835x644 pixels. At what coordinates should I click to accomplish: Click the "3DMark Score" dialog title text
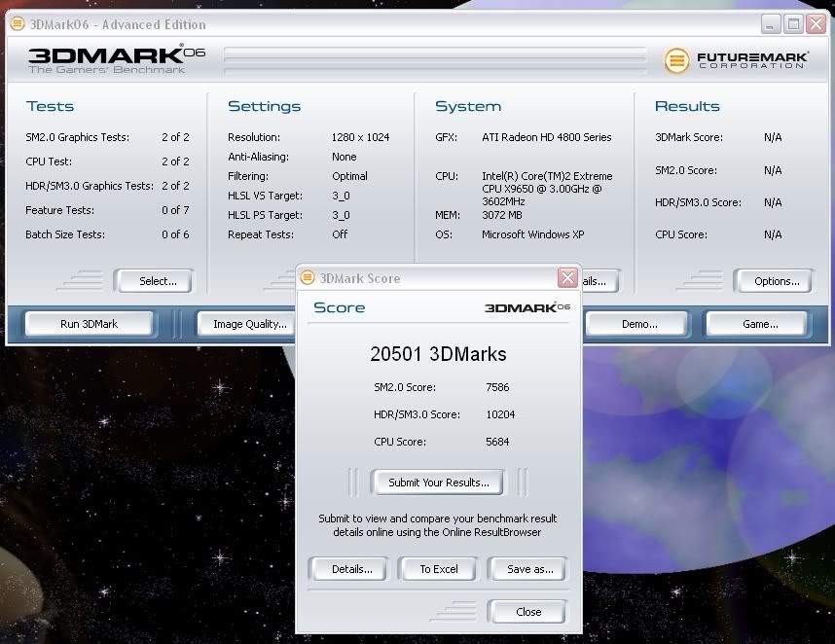360,278
